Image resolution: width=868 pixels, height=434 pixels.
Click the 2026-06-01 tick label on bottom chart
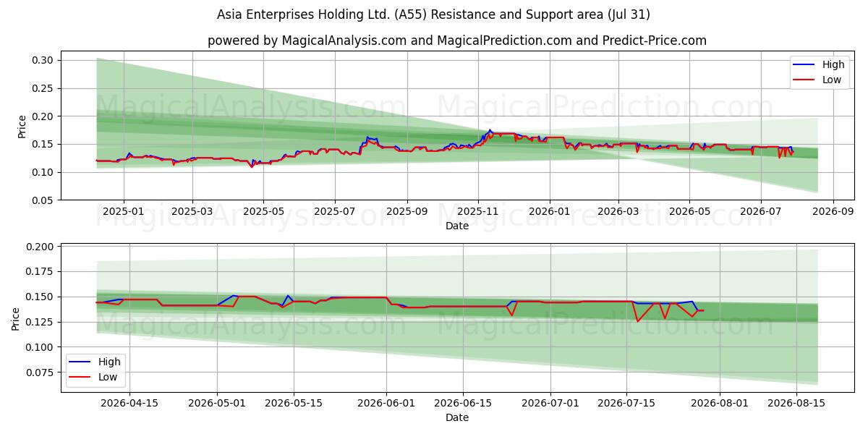[386, 404]
